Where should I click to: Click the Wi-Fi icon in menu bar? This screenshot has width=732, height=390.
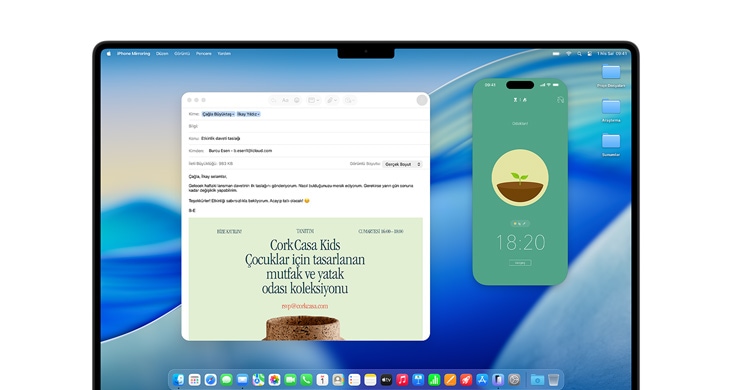pyautogui.click(x=569, y=54)
